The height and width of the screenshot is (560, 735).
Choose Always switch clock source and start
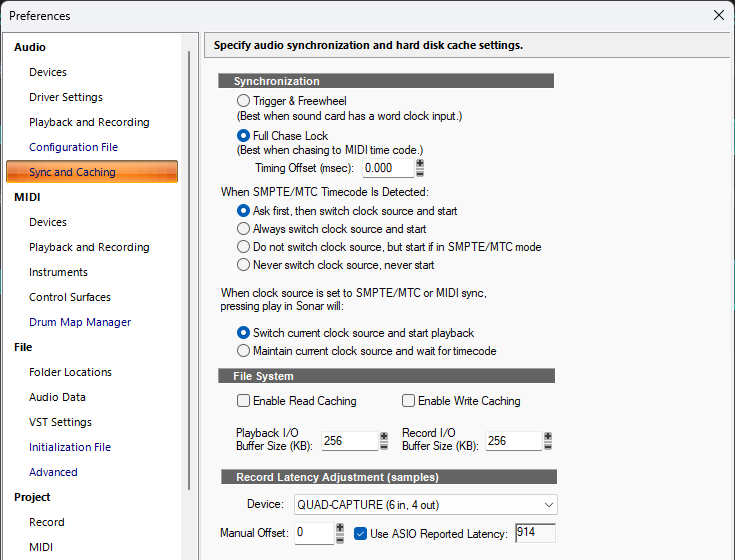[243, 229]
